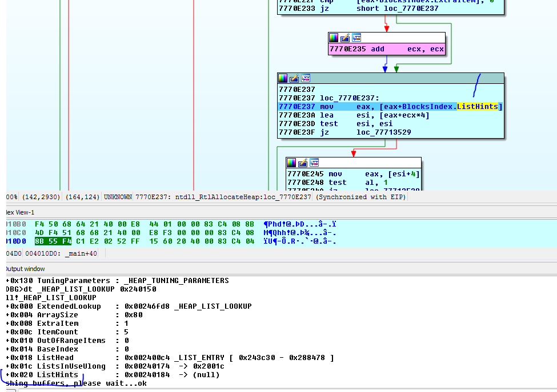Select the Hex View-1 panel title

click(18, 212)
